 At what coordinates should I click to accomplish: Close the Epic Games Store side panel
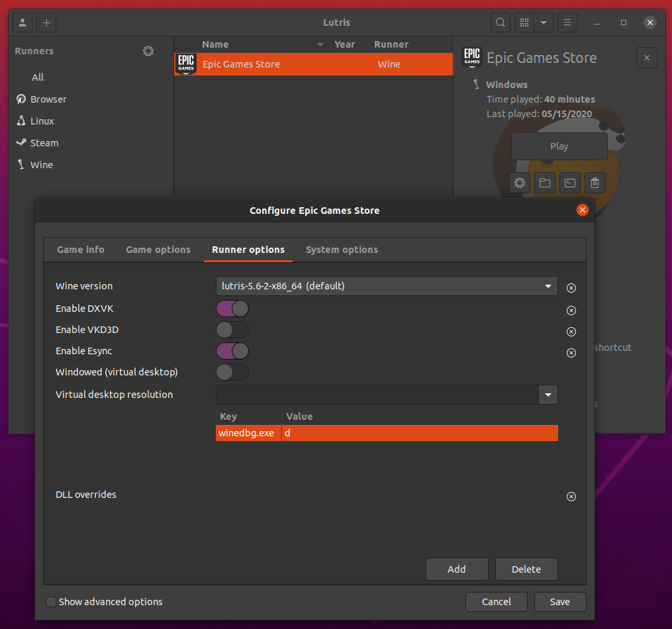[x=647, y=58]
